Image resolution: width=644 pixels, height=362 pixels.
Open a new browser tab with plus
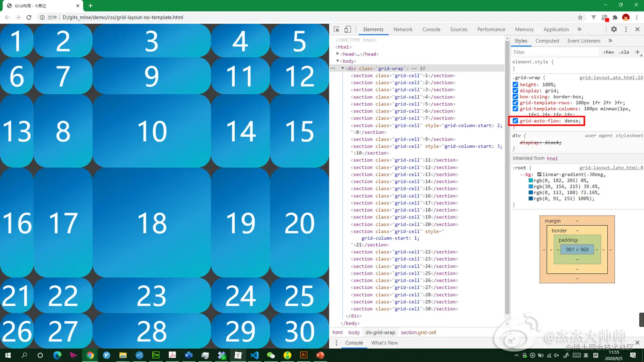(x=90, y=6)
